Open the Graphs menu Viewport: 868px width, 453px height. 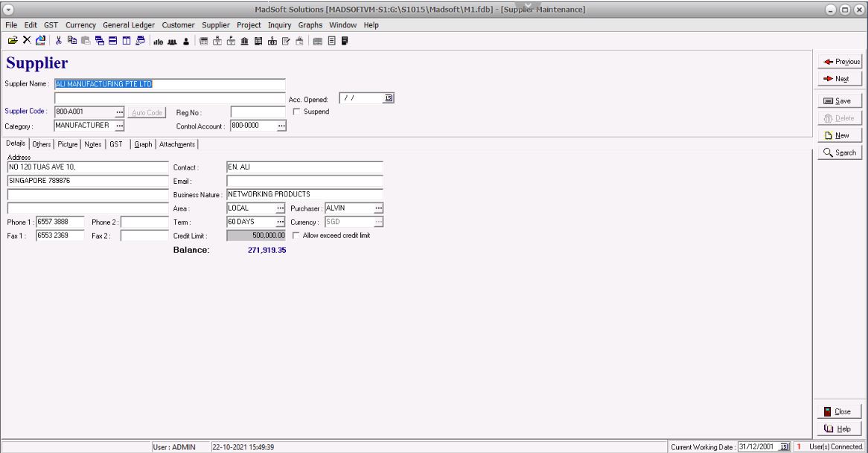click(x=310, y=25)
